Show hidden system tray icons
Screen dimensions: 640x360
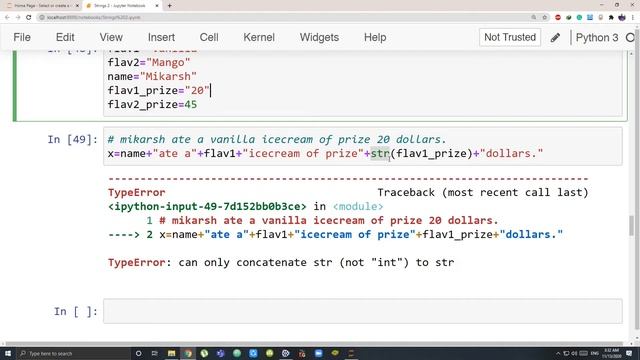[x=558, y=353]
